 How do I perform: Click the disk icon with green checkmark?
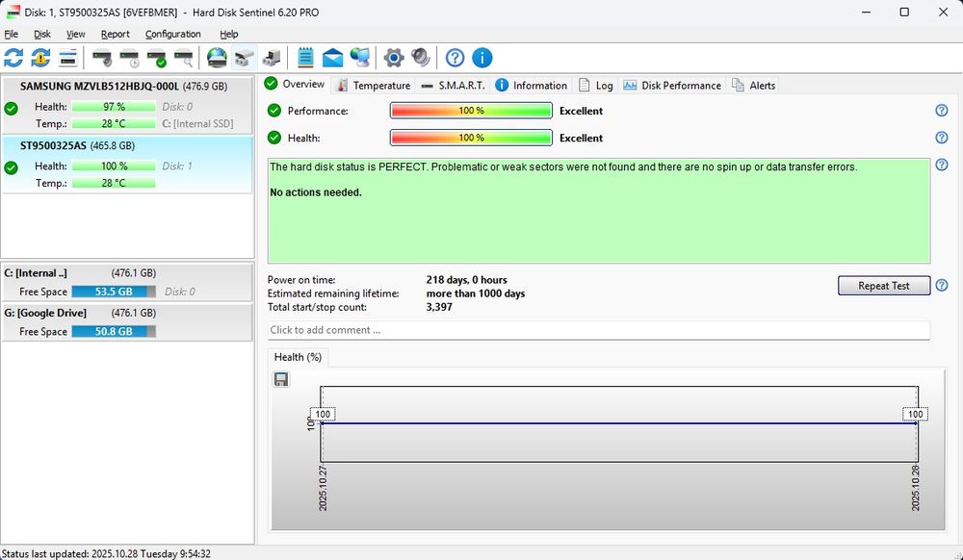[x=157, y=59]
